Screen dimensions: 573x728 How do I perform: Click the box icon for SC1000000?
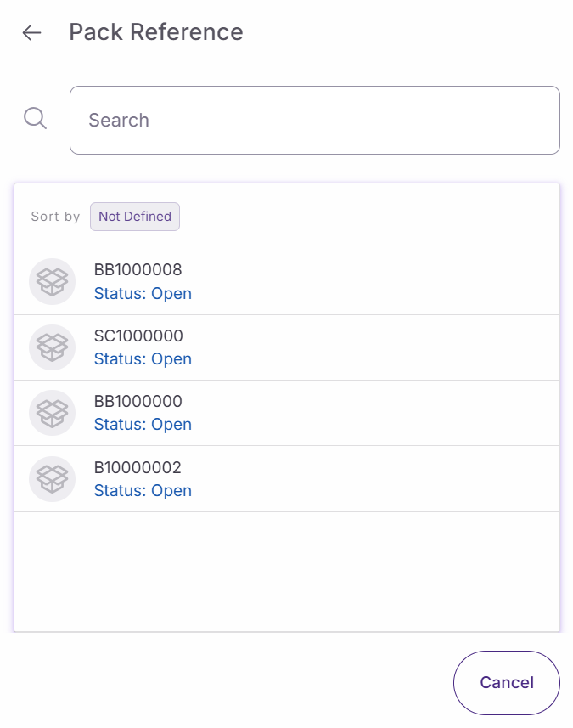[52, 347]
